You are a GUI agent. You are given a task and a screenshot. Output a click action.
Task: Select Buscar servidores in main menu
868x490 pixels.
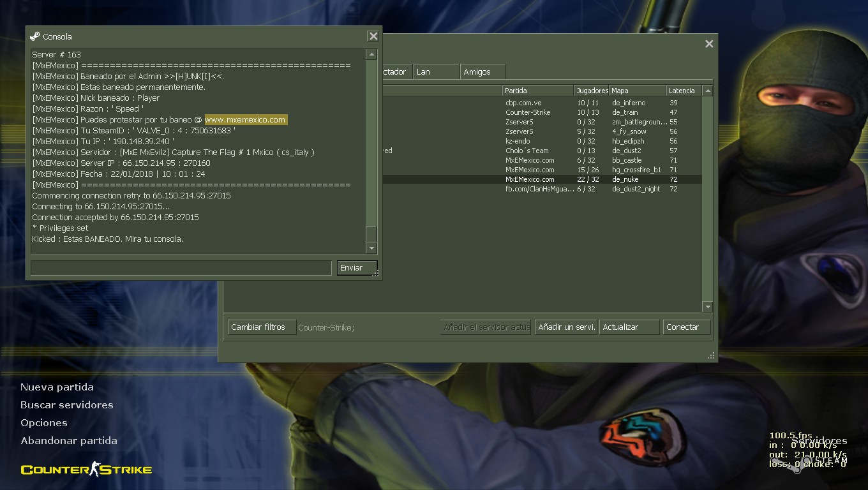[66, 405]
